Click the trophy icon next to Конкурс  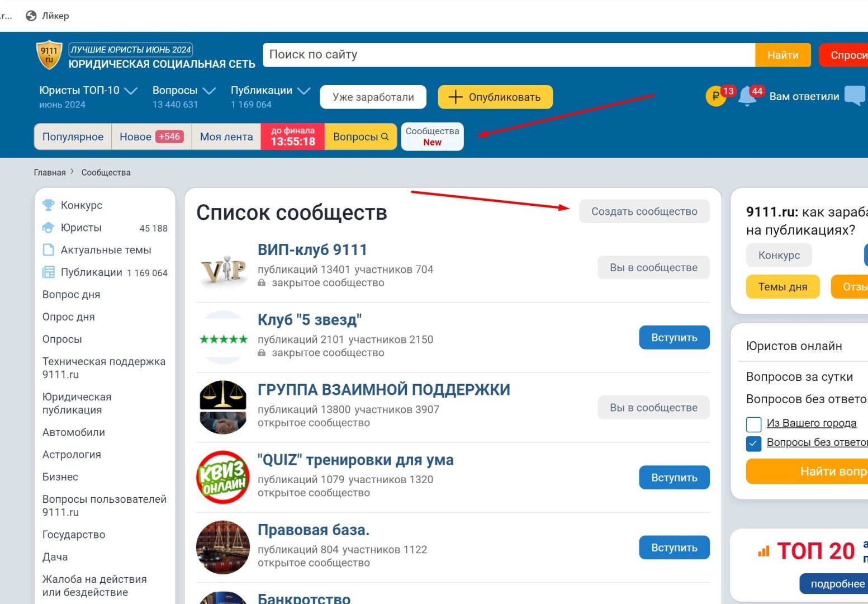pyautogui.click(x=49, y=205)
